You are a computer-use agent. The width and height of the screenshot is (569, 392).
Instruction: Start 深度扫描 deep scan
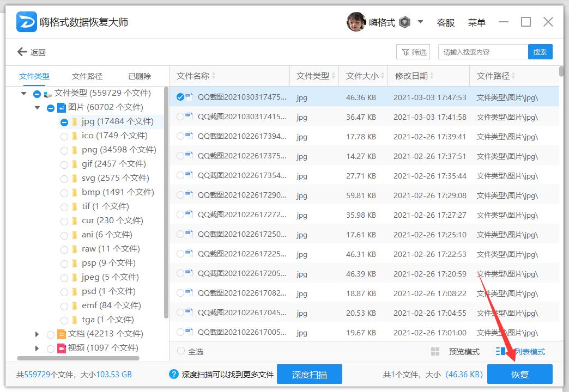(x=310, y=374)
